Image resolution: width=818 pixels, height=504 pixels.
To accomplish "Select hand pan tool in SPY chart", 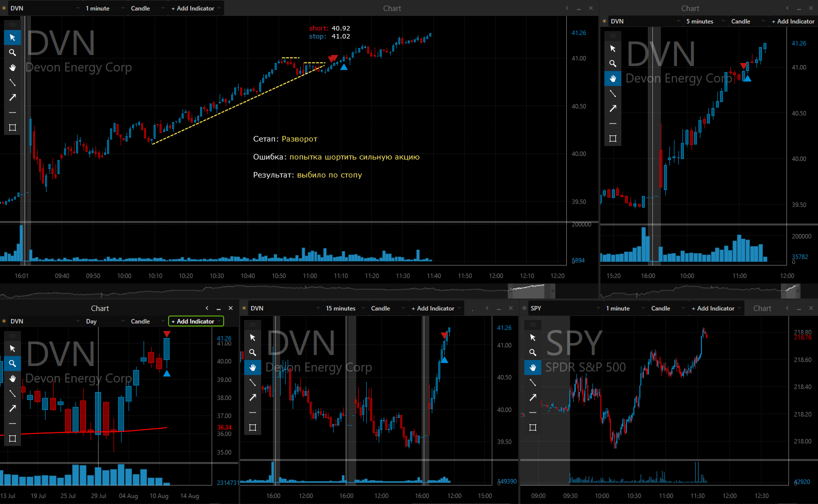I will [533, 367].
